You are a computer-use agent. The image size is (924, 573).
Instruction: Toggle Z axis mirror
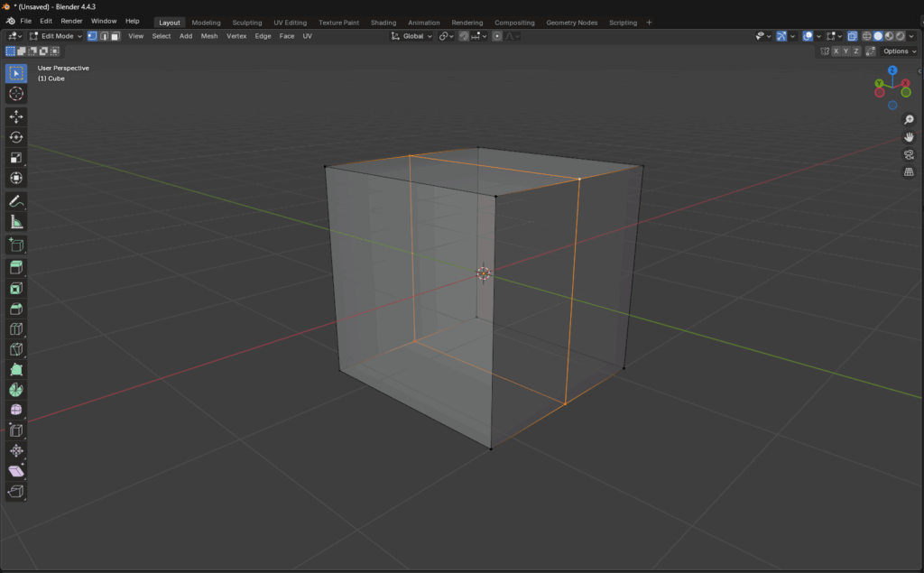(x=856, y=51)
